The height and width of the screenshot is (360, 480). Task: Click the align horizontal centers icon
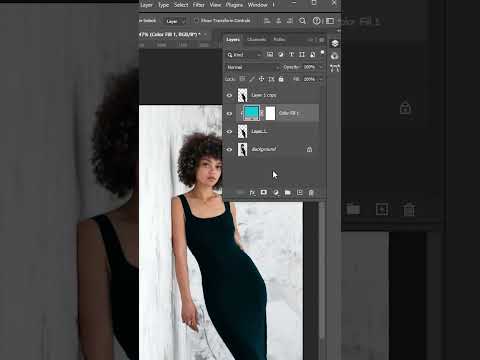pos(278,21)
